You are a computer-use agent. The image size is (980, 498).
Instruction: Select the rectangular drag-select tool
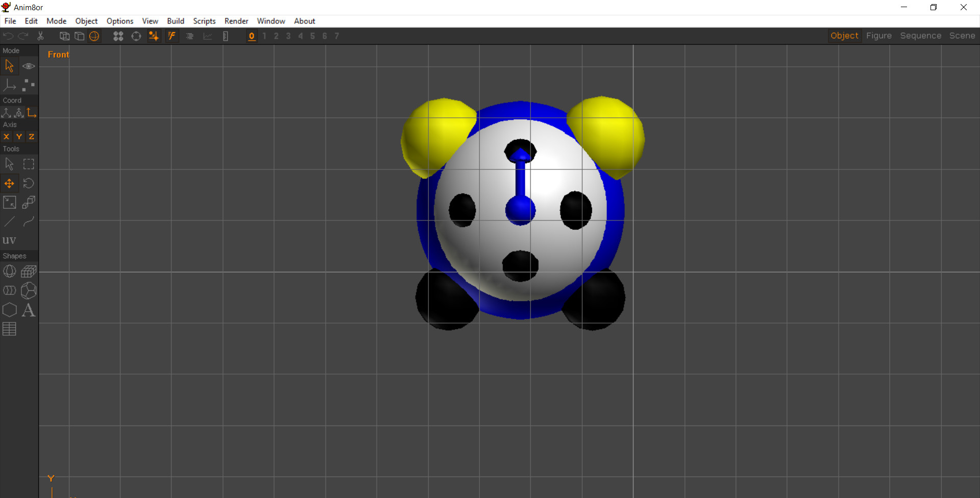click(x=29, y=164)
